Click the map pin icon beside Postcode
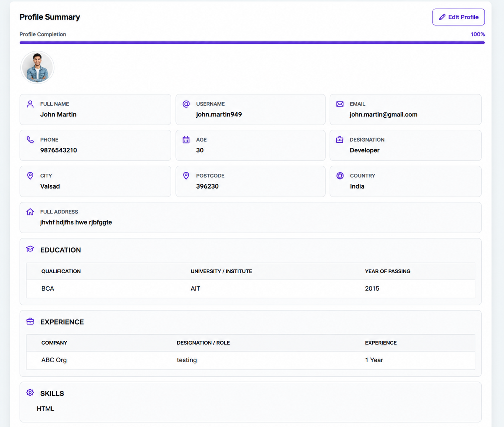 point(186,176)
